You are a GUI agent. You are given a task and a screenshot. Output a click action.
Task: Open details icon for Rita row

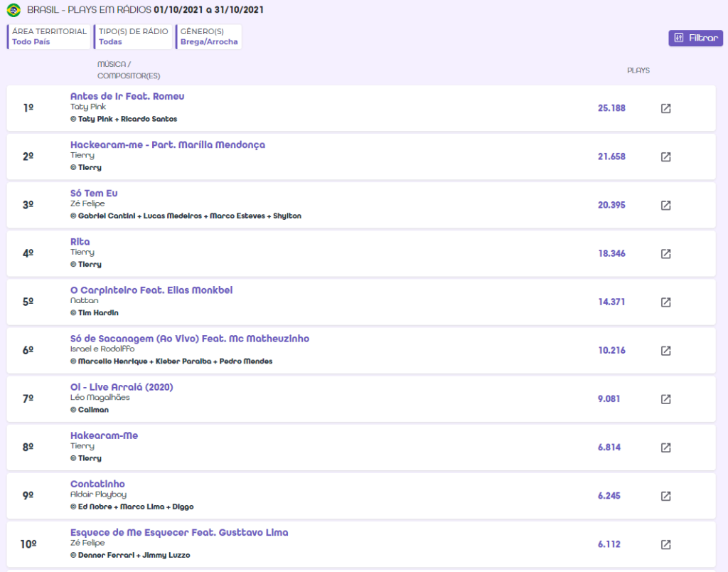tap(665, 253)
